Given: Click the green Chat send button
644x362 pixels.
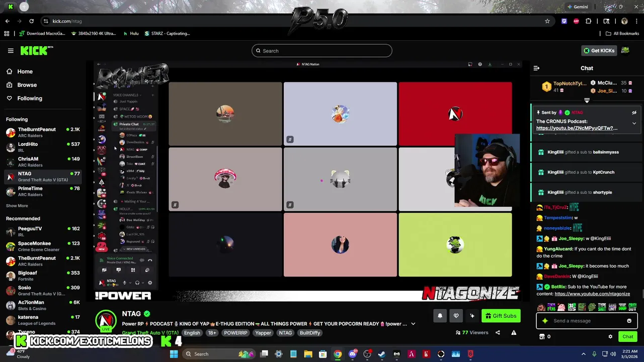Looking at the screenshot, I should coord(627,337).
